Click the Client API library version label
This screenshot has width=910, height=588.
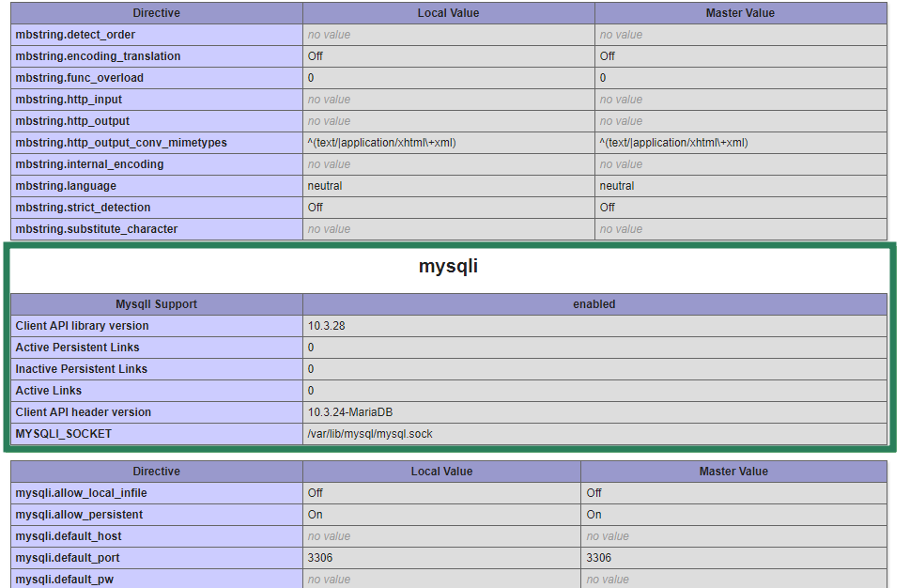[x=82, y=326]
